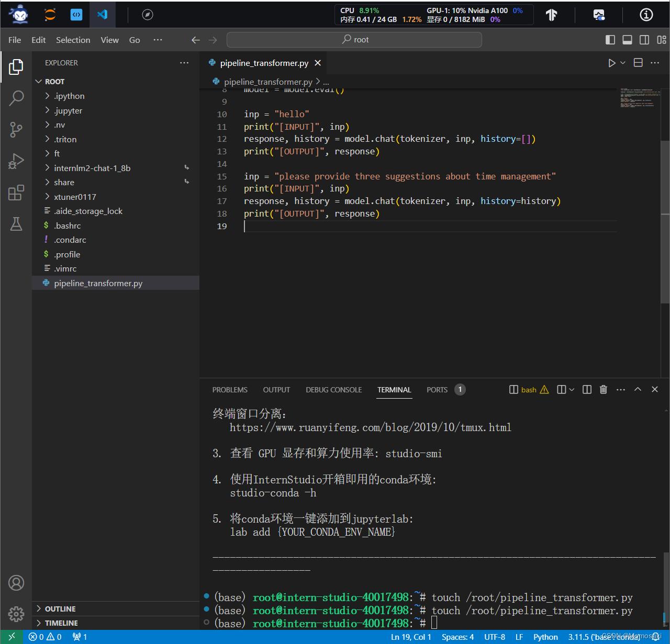
Task: Close the pipeline_transformer.py editor tab
Action: [x=318, y=63]
